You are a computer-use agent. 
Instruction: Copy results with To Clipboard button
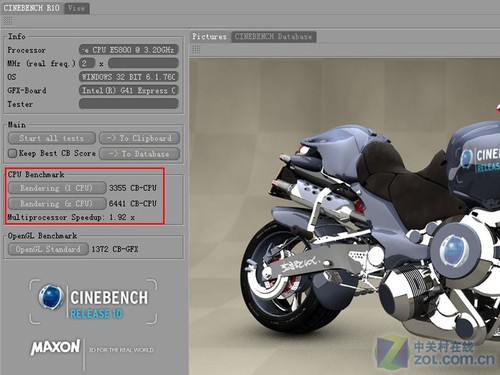pyautogui.click(x=139, y=138)
